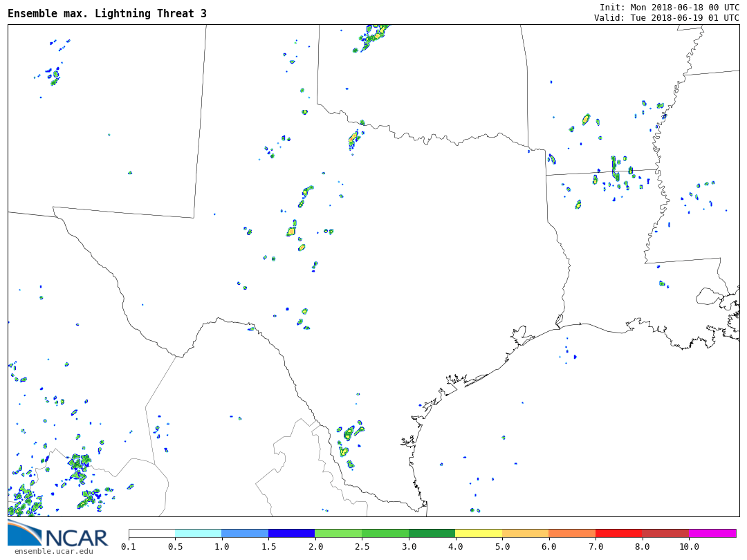Click the medium blue 1.0–1.5 colorbar segment
Image resolution: width=747 pixels, height=560 pixels.
[246, 533]
